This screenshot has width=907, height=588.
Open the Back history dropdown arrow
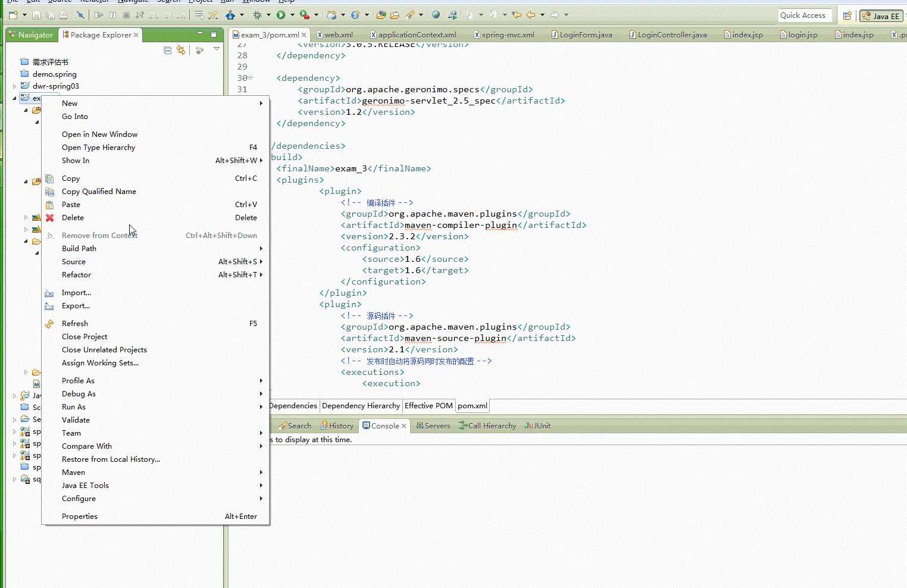point(542,15)
